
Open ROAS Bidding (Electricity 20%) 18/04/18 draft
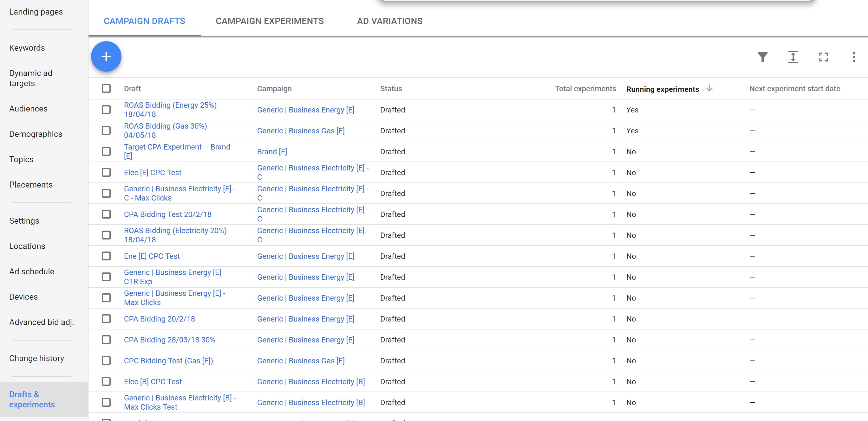click(175, 235)
